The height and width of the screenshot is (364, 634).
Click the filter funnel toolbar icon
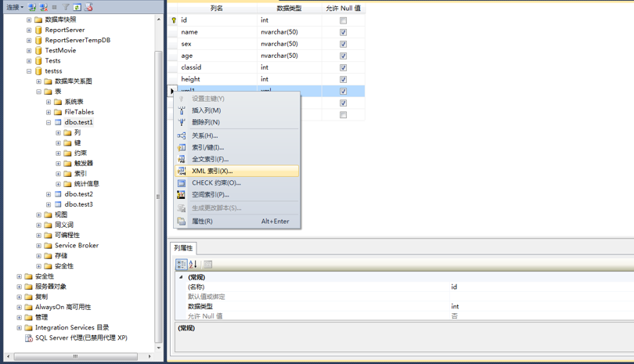coord(66,7)
